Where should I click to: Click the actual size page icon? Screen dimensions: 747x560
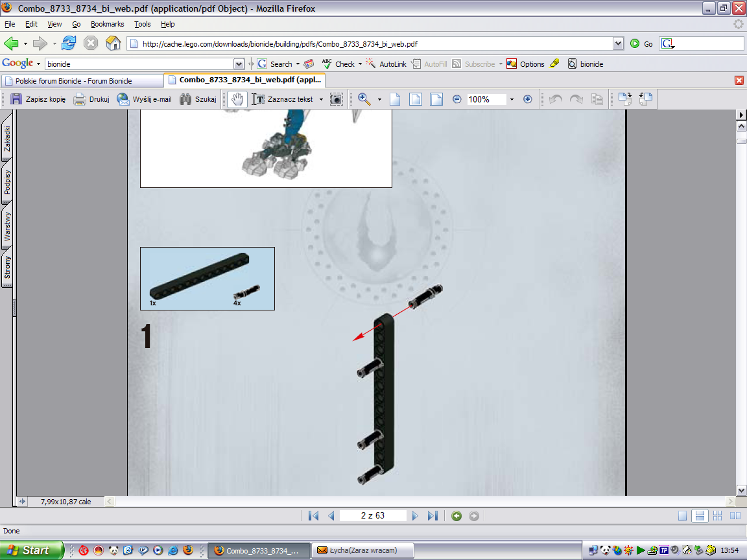[395, 99]
